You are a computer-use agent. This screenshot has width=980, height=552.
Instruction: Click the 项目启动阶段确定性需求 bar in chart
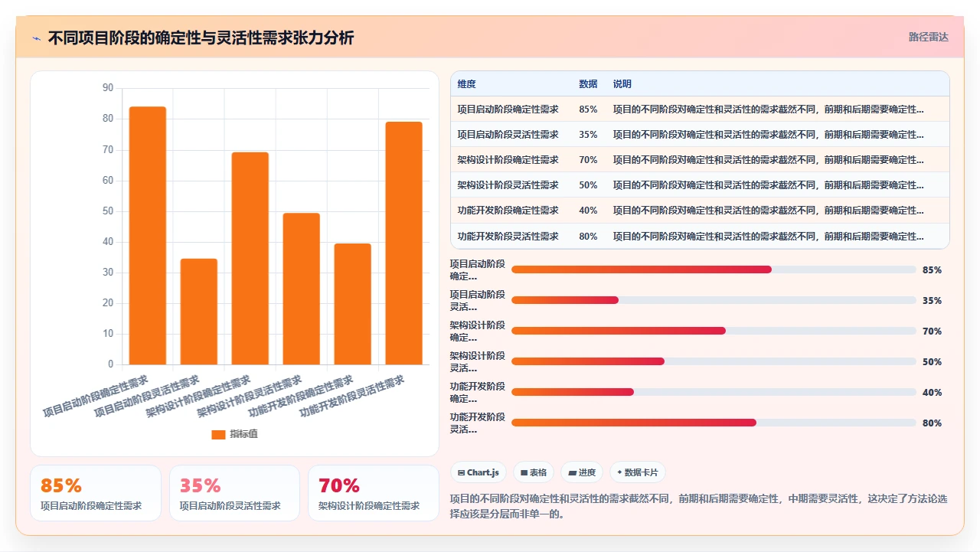pyautogui.click(x=147, y=235)
